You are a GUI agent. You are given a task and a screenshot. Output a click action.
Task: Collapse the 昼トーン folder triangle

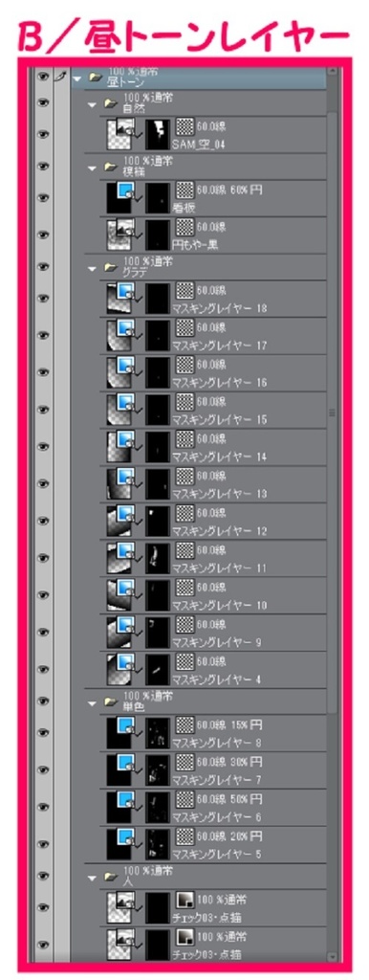(77, 78)
